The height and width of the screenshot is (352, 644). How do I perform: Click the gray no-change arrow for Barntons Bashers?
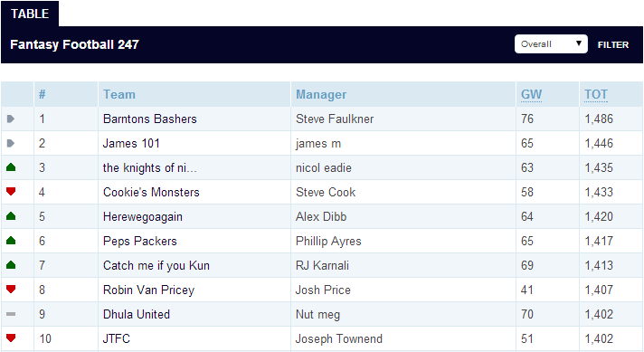(x=11, y=119)
